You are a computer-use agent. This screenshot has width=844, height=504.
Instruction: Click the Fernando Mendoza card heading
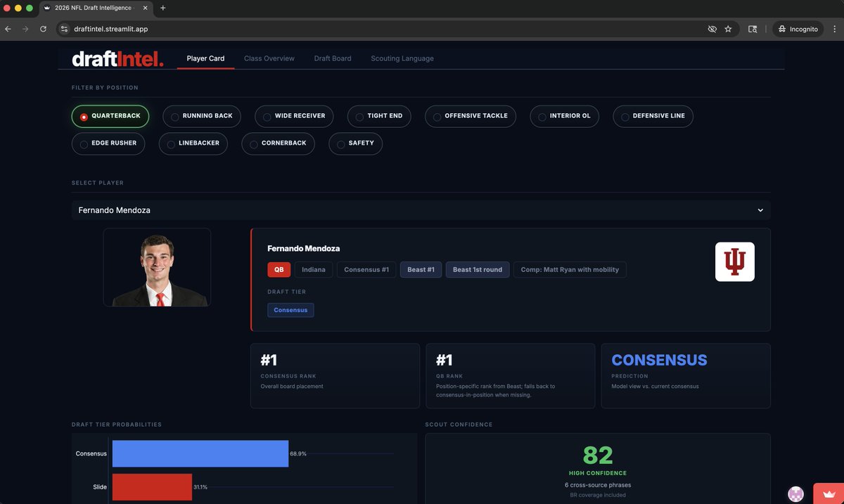point(304,249)
